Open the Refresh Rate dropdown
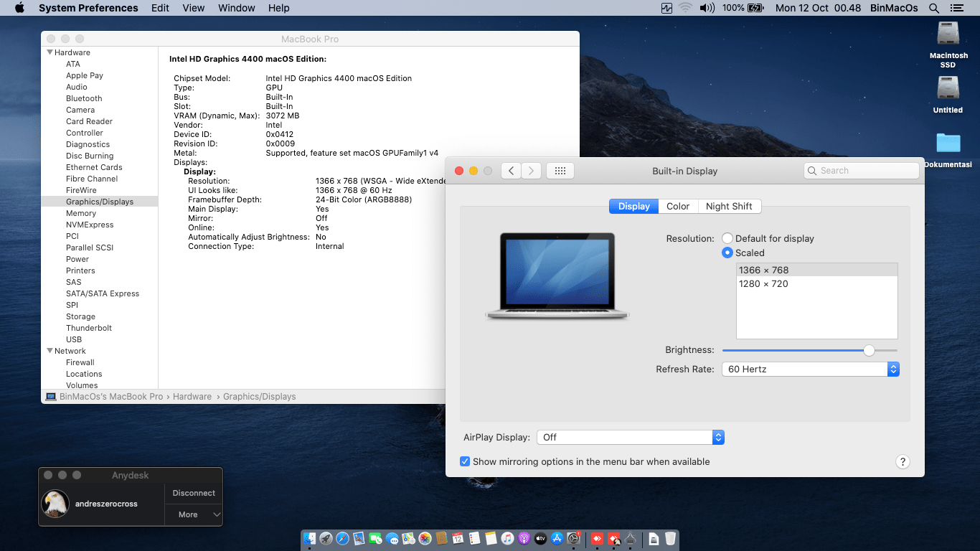Image resolution: width=980 pixels, height=551 pixels. [x=892, y=369]
